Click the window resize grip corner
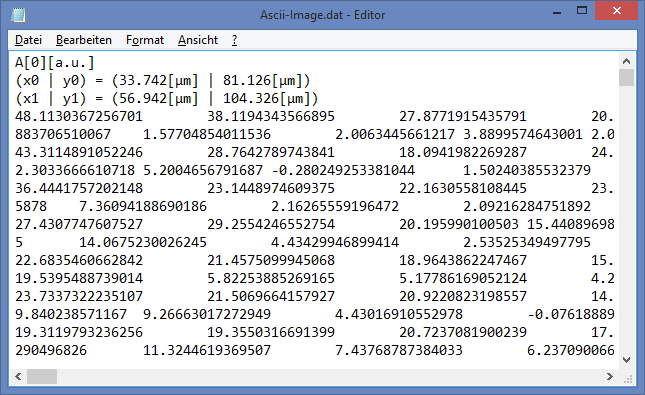This screenshot has width=645, height=395. click(x=627, y=378)
